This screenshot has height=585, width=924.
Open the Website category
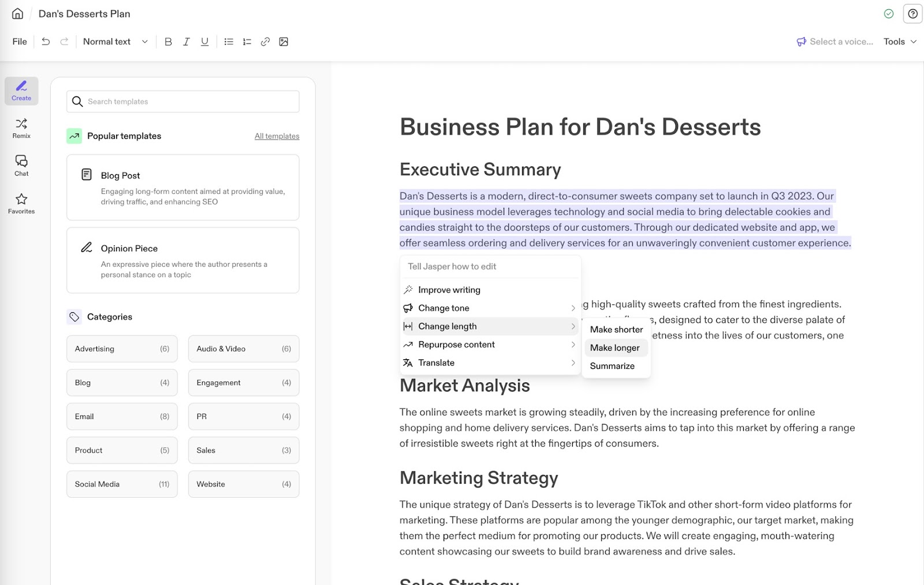[x=244, y=484]
